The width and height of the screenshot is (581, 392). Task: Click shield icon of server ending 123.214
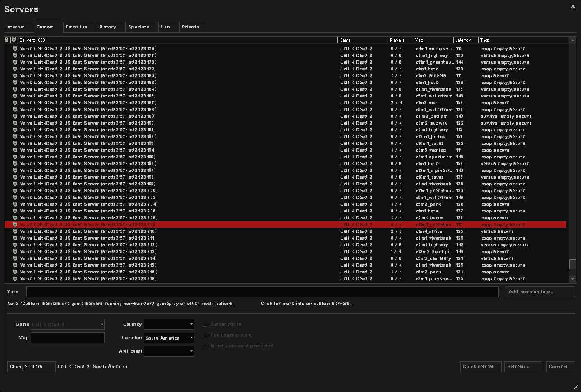click(x=14, y=258)
